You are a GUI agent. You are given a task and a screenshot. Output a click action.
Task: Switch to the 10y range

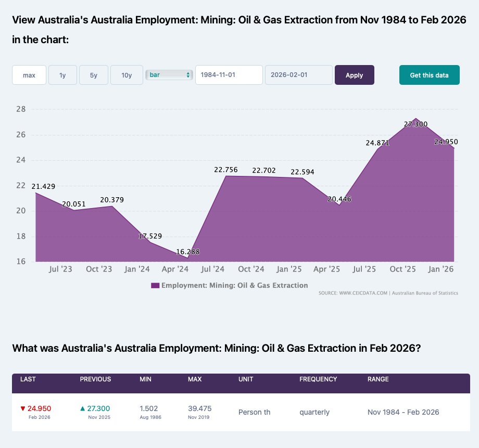[x=127, y=75]
